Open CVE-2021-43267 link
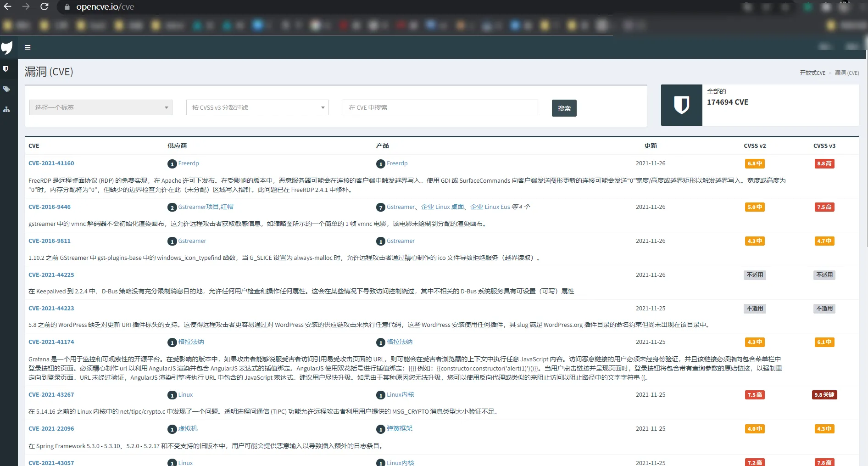 [51, 395]
